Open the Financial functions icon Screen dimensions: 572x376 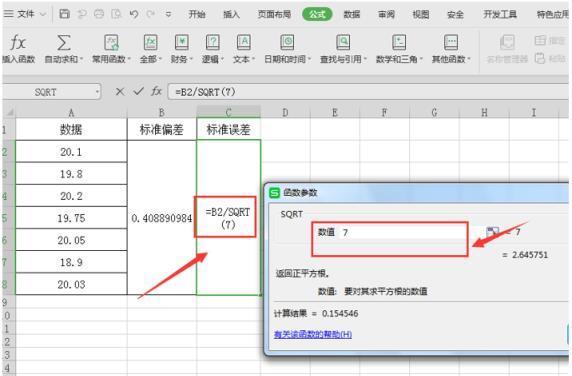tap(181, 43)
